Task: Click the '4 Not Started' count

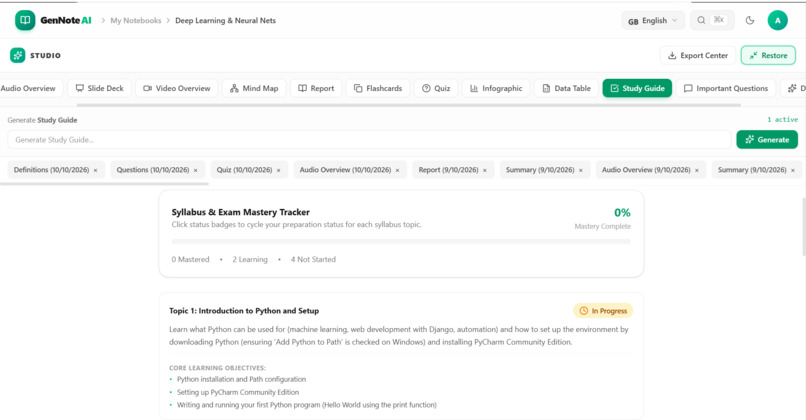Action: coord(313,260)
